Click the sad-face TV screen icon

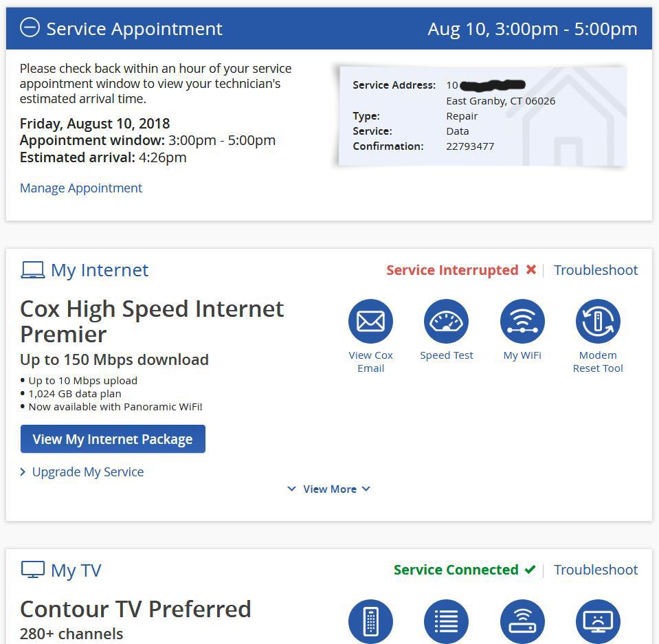tap(598, 621)
